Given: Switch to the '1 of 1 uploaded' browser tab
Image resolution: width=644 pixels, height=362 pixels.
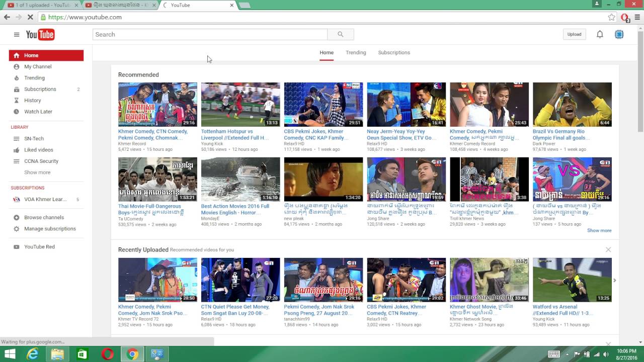Looking at the screenshot, I should [x=42, y=5].
